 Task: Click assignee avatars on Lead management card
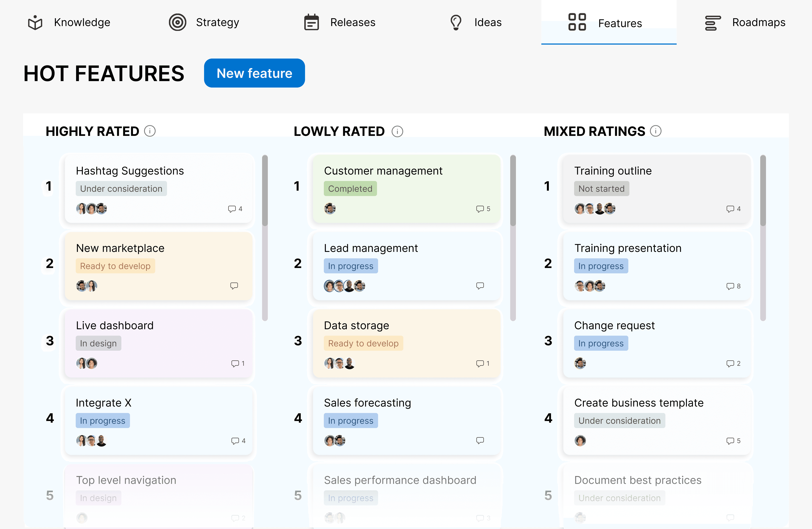(344, 286)
